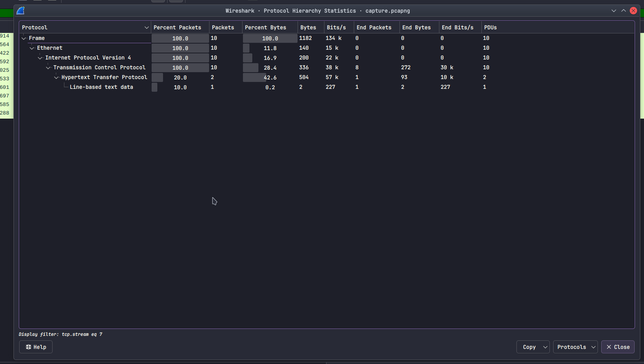Viewport: 644px width, 364px height.
Task: Sort by the Packets column header
Action: tap(226, 27)
